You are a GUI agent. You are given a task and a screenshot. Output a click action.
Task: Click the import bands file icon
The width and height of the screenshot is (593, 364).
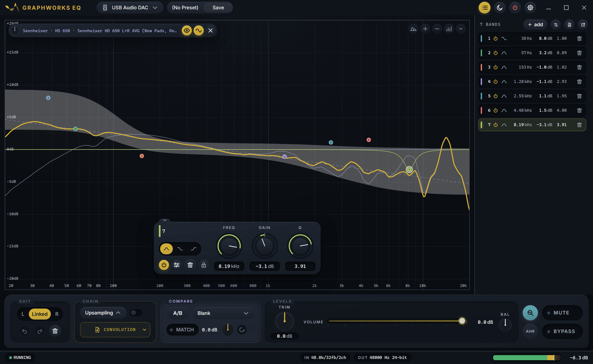tap(569, 25)
